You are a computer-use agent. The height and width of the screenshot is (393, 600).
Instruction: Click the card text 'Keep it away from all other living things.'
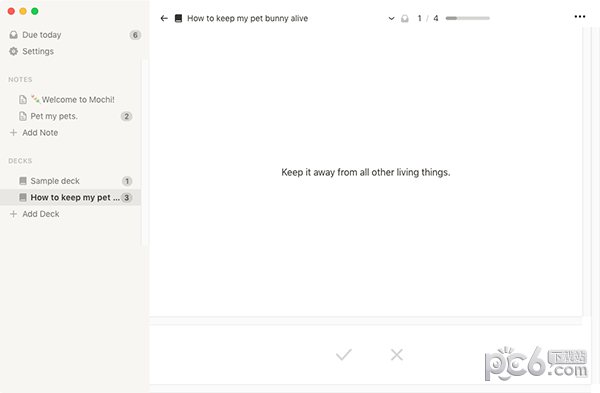[x=366, y=173]
